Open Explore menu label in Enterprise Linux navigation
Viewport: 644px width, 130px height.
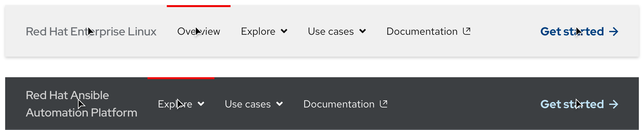[x=258, y=32]
